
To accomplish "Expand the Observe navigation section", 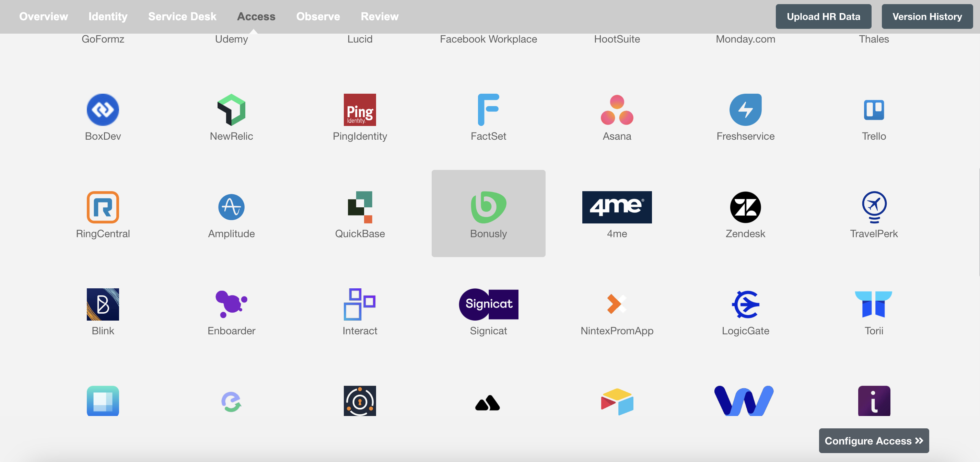I will 318,16.
